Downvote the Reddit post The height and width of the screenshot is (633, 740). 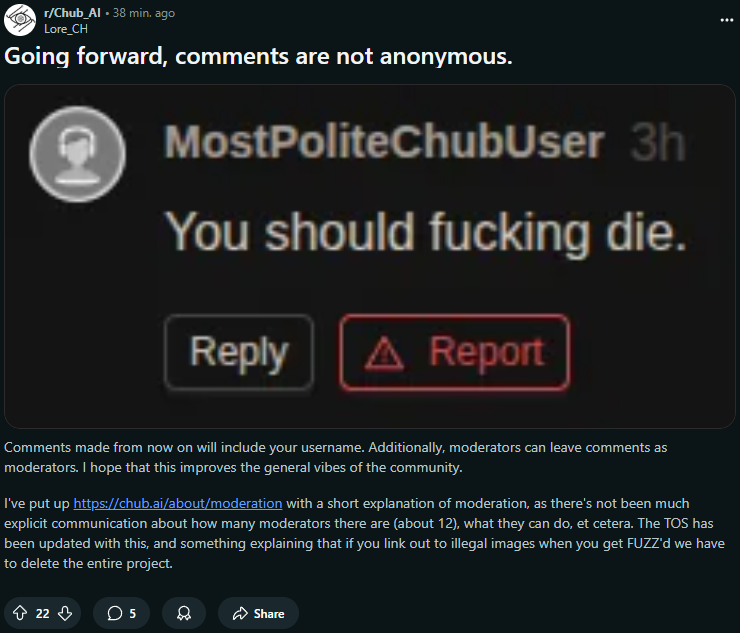pos(65,613)
